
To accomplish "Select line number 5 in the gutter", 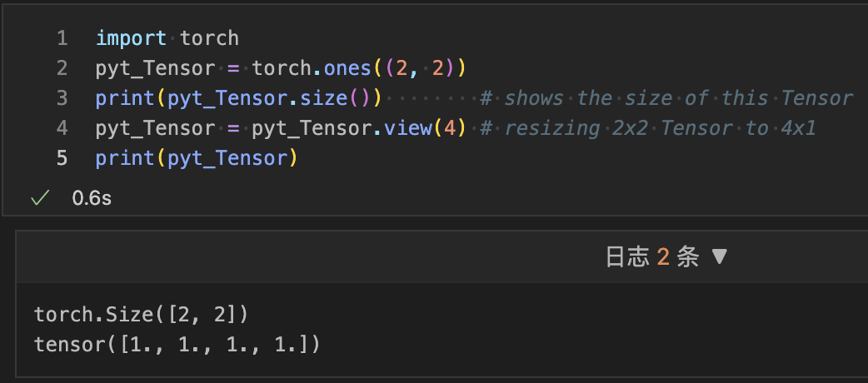I will tap(62, 158).
